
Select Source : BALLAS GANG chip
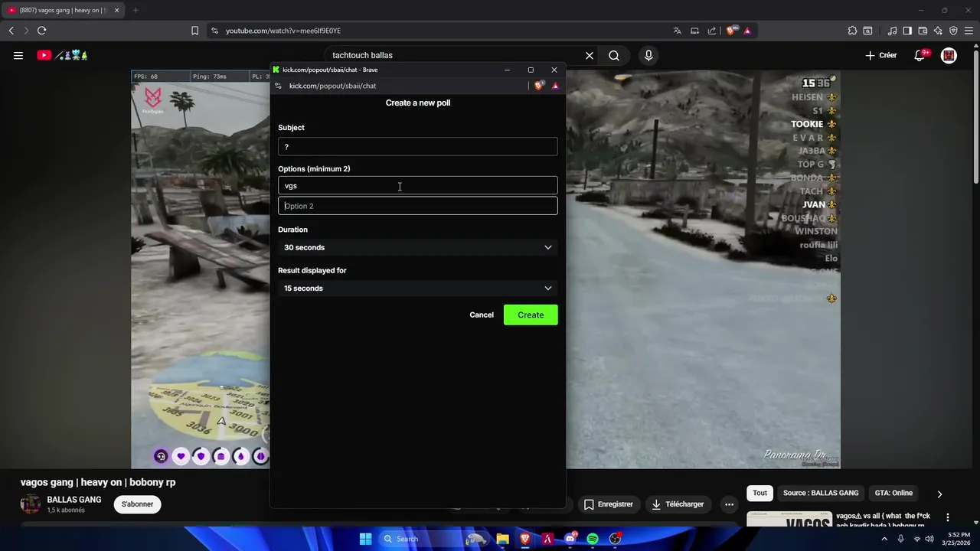(x=821, y=494)
